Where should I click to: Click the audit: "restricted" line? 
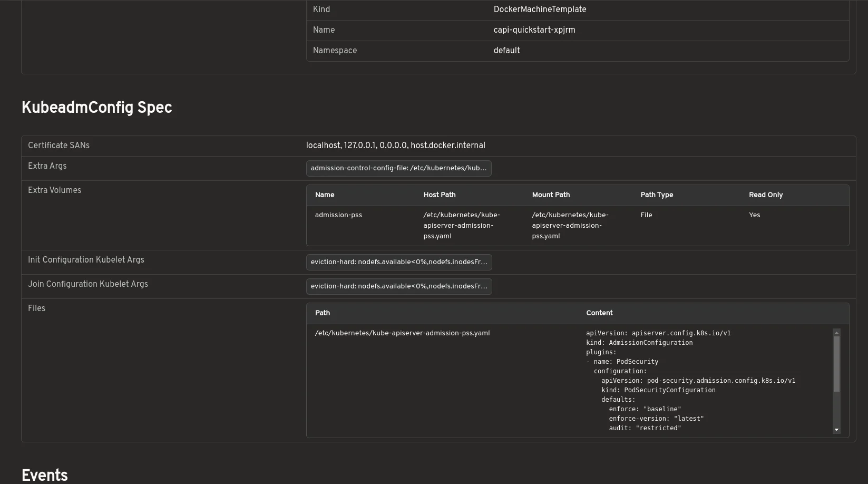coord(645,428)
